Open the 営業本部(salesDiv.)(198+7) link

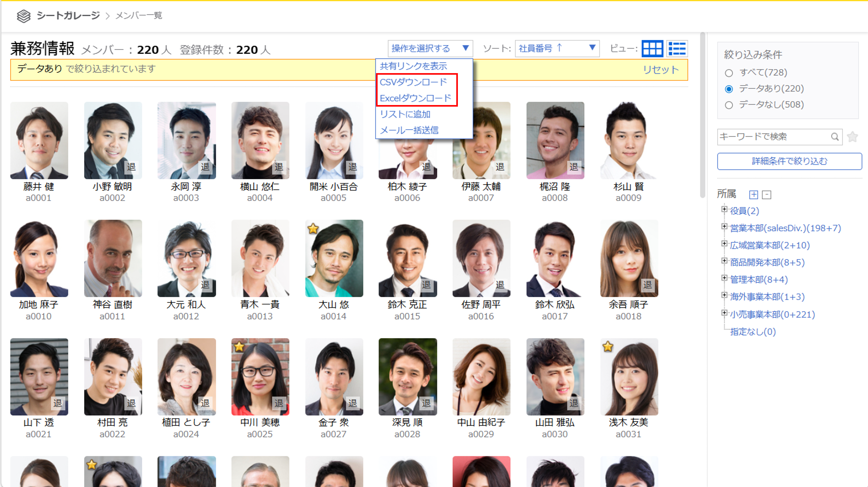pos(786,228)
